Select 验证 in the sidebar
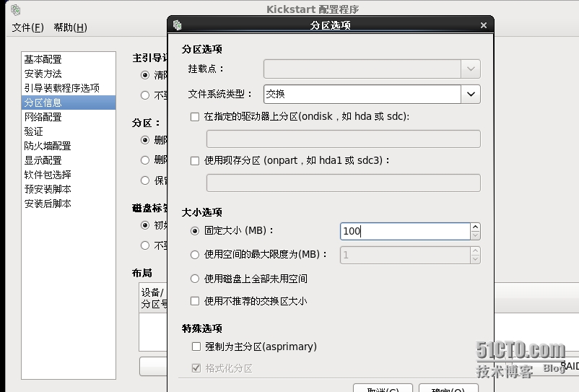 click(x=69, y=131)
